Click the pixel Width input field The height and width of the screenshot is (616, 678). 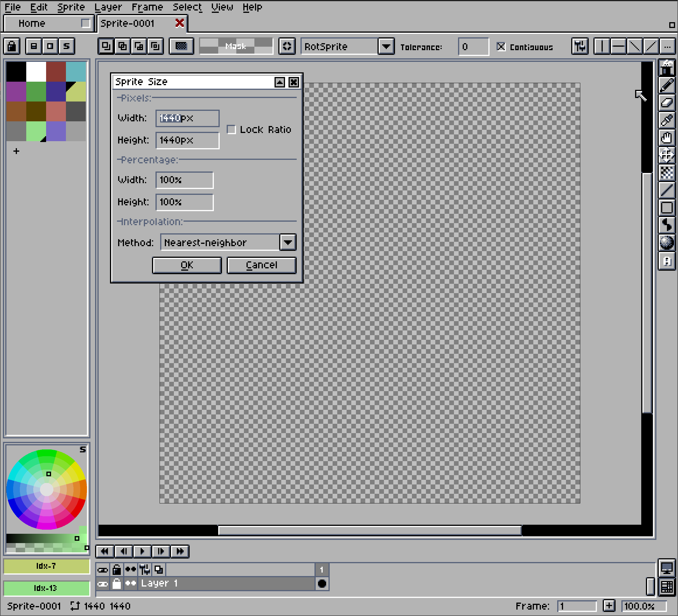pyautogui.click(x=187, y=118)
